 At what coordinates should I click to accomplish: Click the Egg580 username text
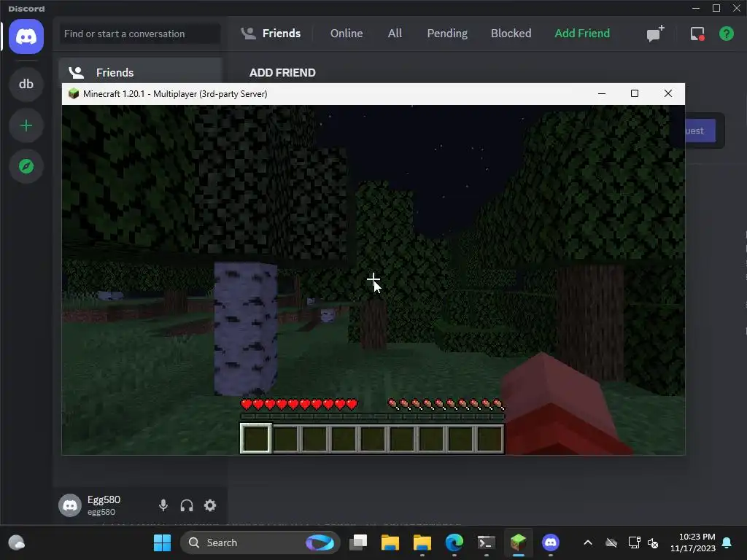(104, 499)
